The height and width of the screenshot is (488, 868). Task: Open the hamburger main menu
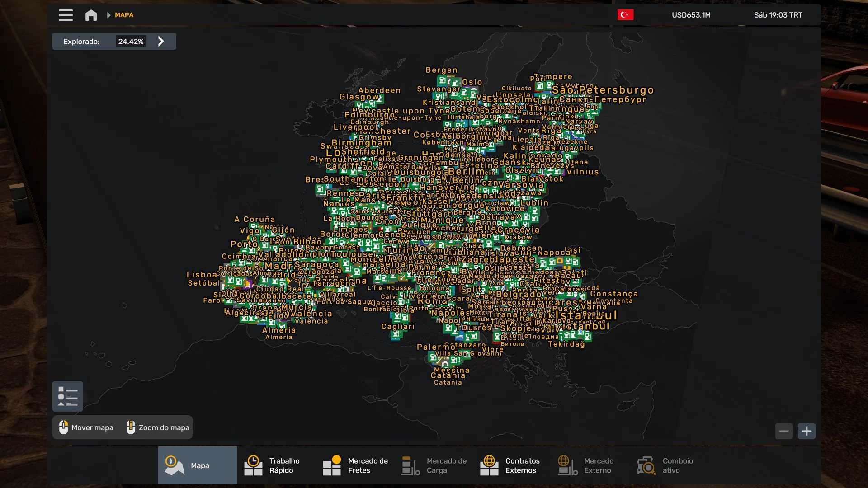pos(66,15)
